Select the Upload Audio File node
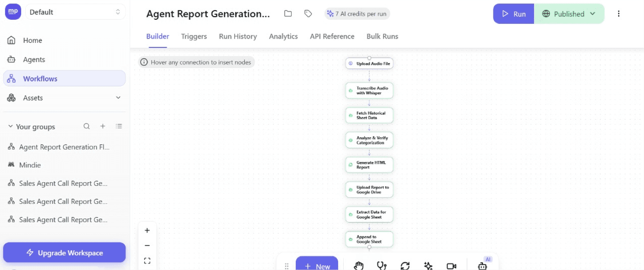Viewport: 644px width, 270px height. tap(369, 63)
